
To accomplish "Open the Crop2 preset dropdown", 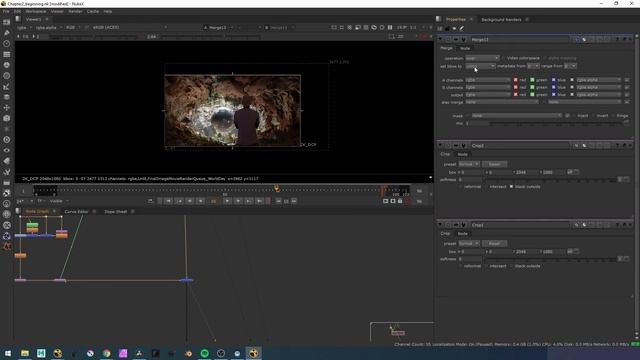I will click(469, 164).
